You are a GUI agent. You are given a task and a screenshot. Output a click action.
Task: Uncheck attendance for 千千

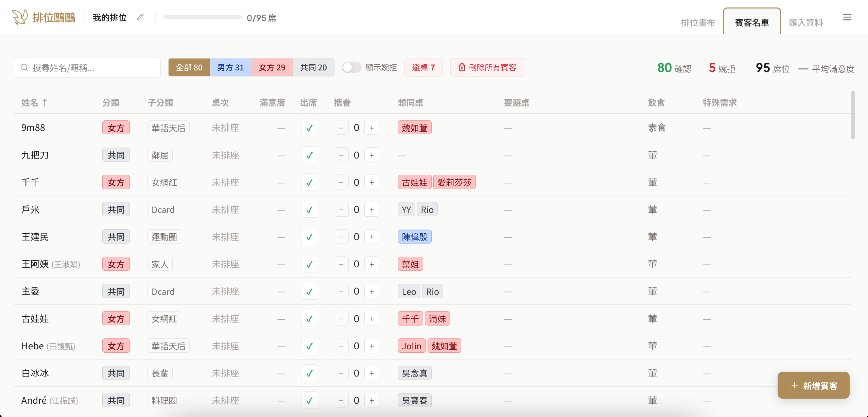[x=309, y=182]
